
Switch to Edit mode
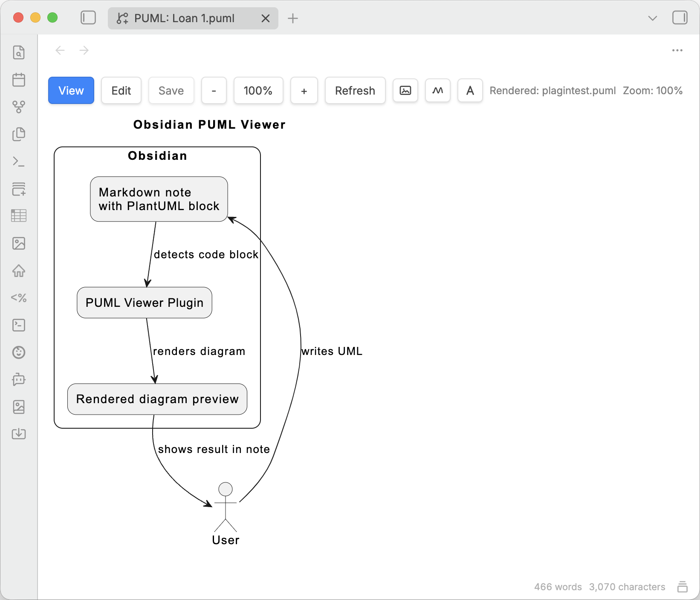point(121,90)
